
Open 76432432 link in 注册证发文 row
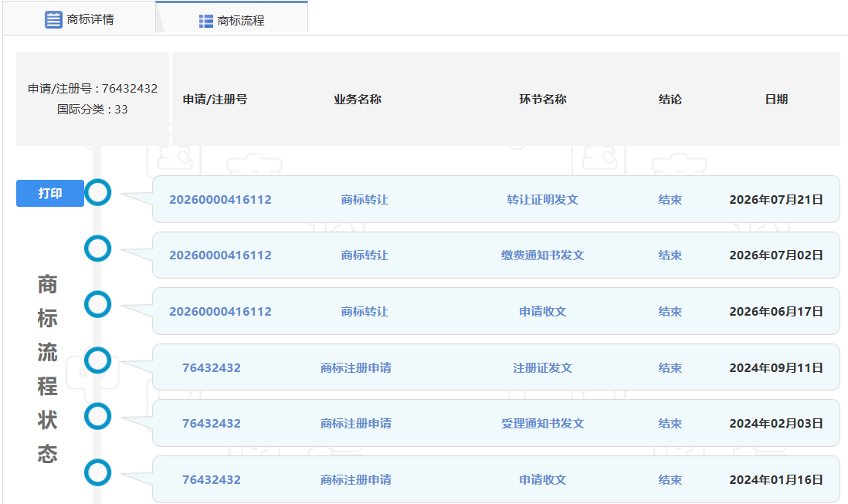[x=212, y=368]
